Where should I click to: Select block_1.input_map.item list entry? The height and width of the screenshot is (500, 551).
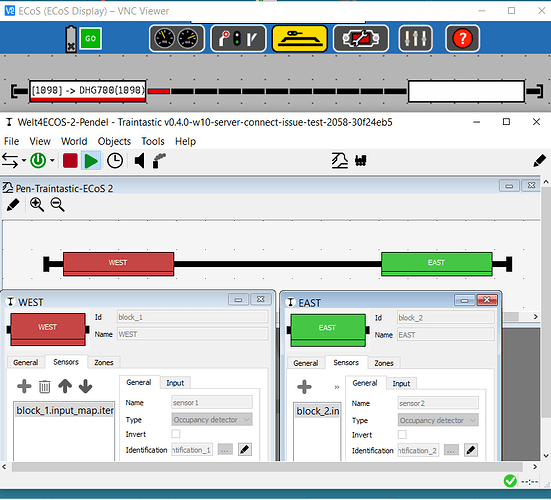pyautogui.click(x=64, y=410)
